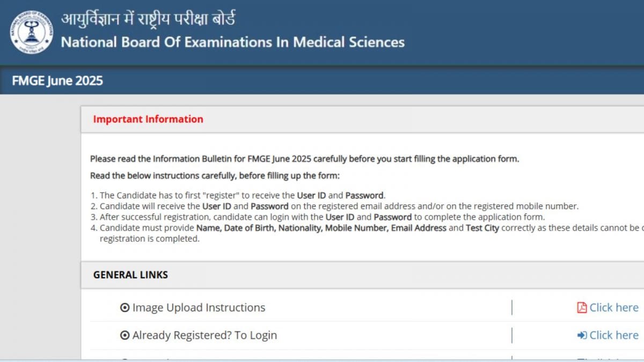
Task: Click the bullet icon before Already Registered
Action: [x=125, y=336]
